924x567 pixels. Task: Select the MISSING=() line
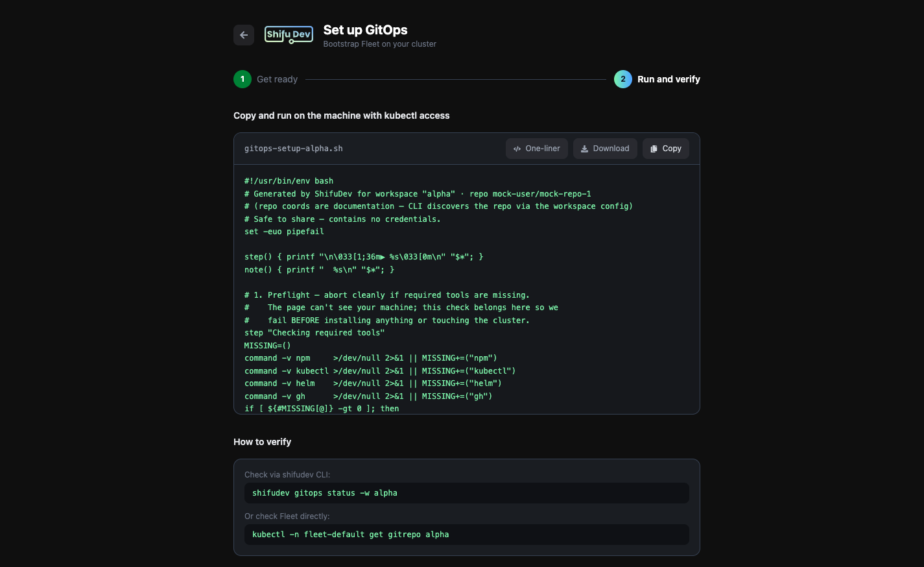pos(268,346)
